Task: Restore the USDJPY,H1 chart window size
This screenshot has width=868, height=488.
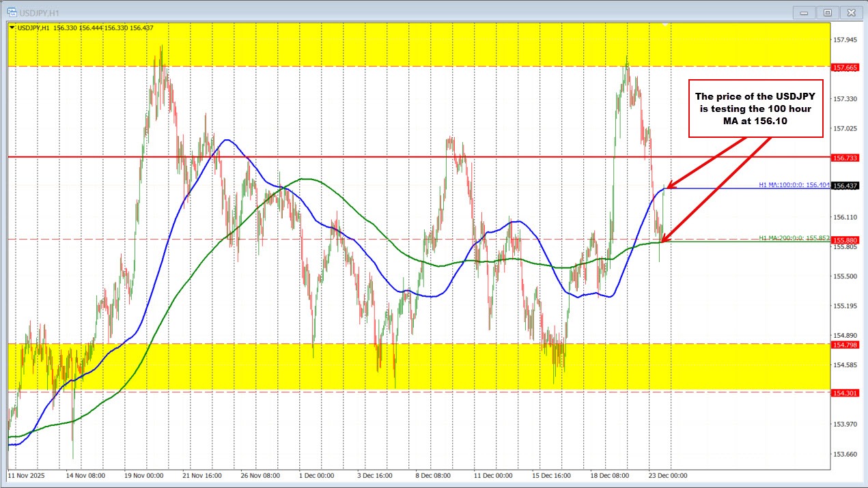Action: pos(827,12)
